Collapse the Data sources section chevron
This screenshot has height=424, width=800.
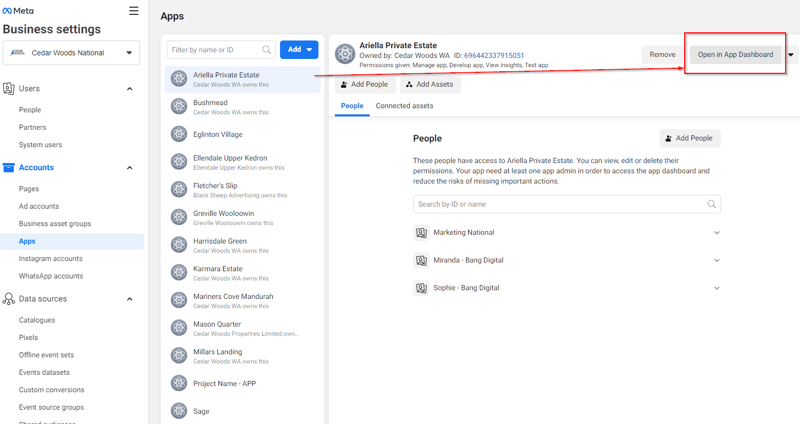click(130, 299)
